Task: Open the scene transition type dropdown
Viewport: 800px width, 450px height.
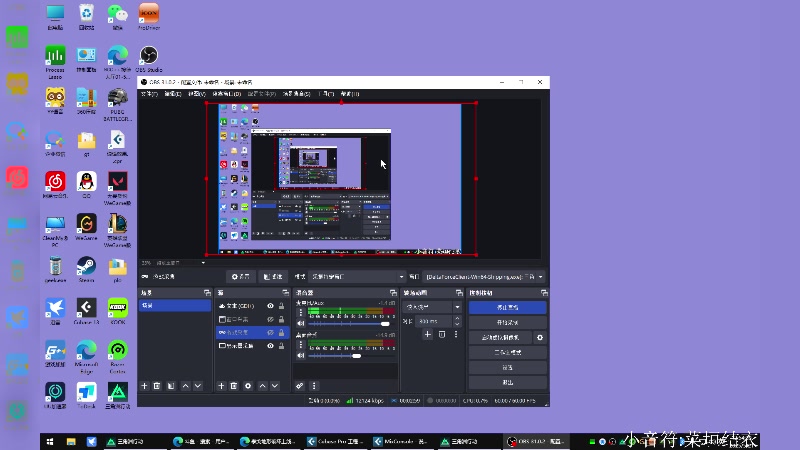Action: click(432, 307)
